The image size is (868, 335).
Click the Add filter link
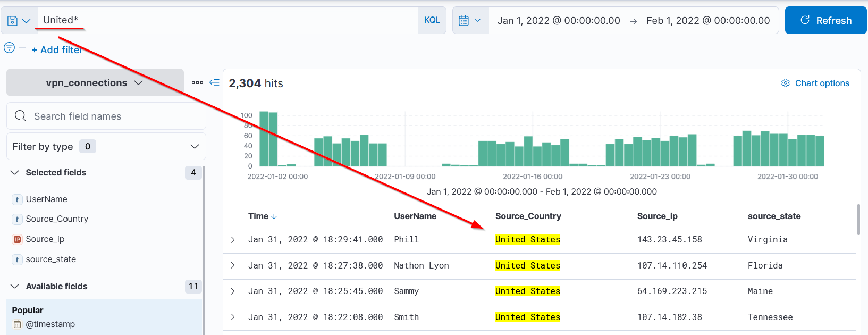tap(57, 49)
